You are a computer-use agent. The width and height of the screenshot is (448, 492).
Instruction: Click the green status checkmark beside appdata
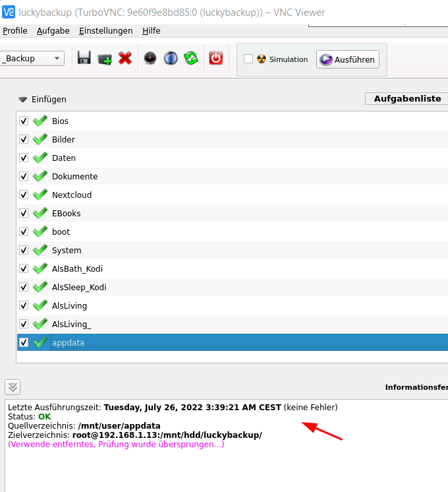click(40, 343)
